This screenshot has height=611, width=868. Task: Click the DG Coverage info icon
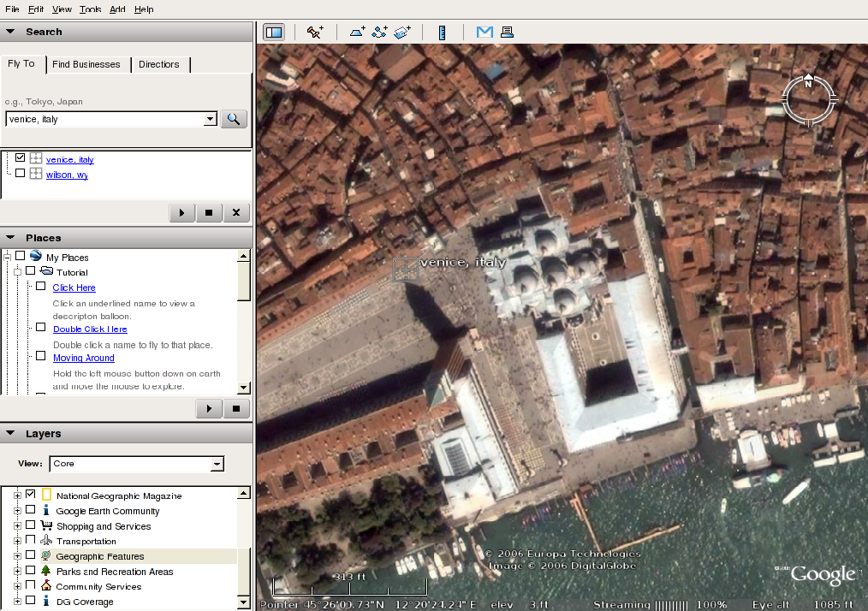46,601
